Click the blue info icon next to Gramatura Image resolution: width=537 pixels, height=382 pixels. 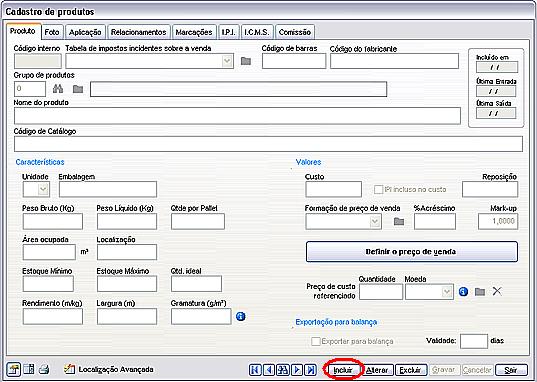(241, 316)
